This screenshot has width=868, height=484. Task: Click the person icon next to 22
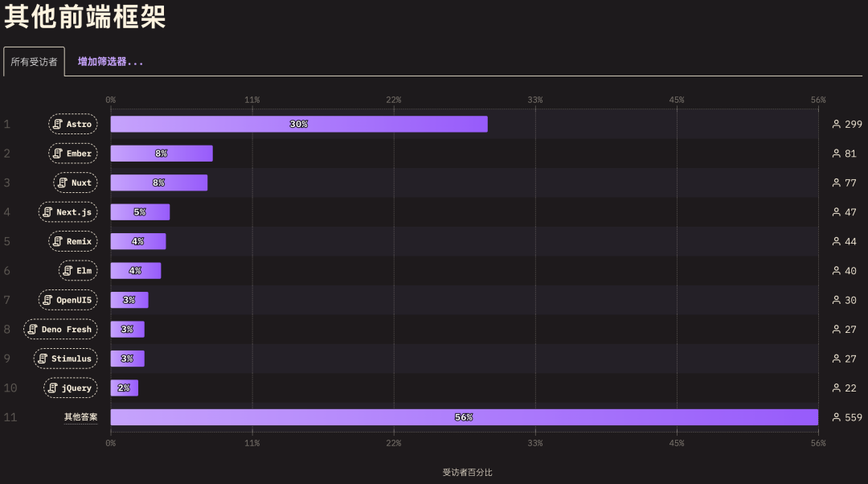point(837,388)
